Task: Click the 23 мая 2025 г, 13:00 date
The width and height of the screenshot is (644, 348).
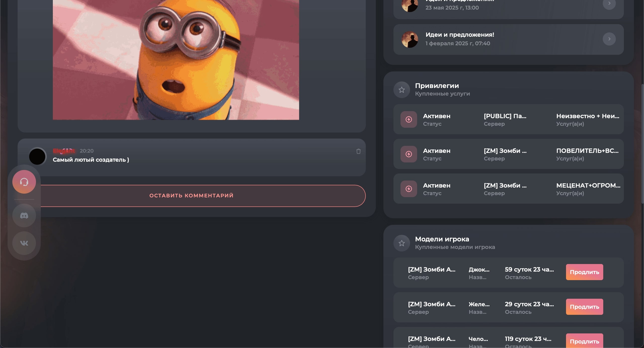Action: (x=452, y=8)
